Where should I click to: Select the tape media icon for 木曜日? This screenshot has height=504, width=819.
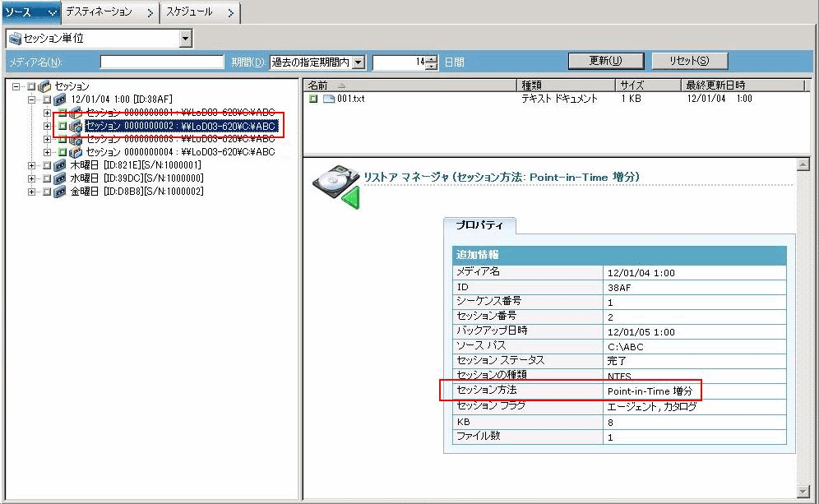click(x=58, y=165)
